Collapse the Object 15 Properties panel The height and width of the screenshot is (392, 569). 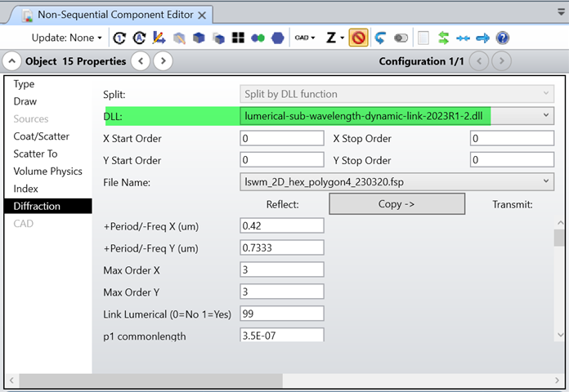point(12,61)
